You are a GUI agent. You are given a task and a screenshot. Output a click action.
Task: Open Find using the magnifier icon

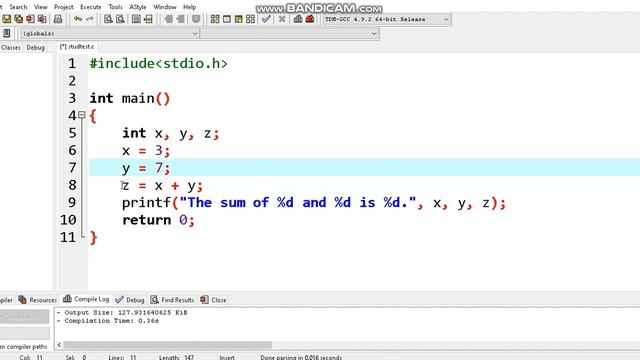pyautogui.click(x=108, y=19)
